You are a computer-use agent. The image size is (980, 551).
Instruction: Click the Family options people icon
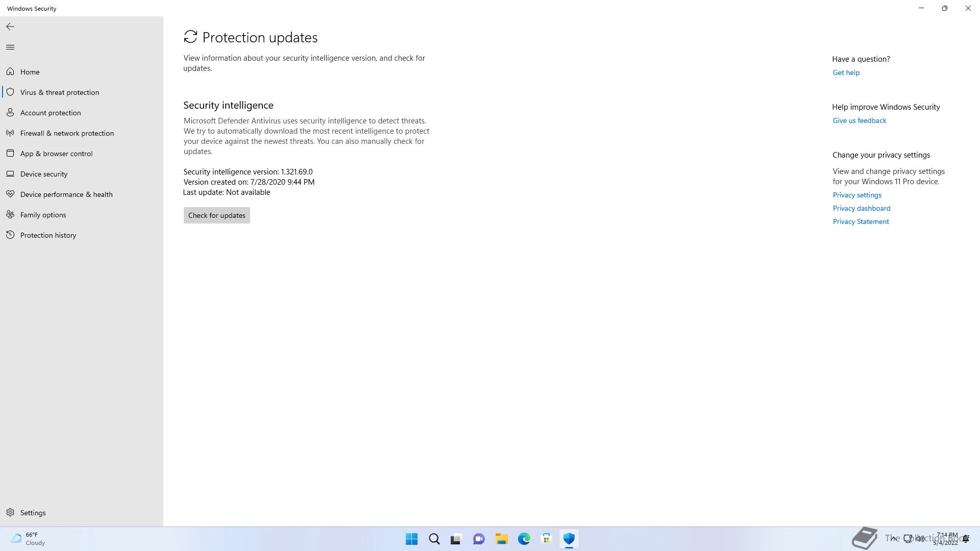[x=10, y=214]
